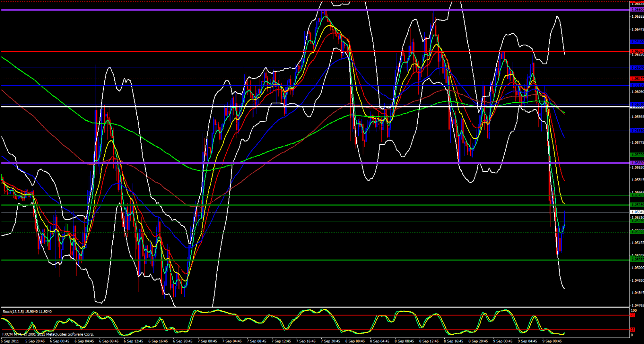Select the green 1.0539 price level tag
Image resolution: width=644 pixels, height=344 pixels.
click(x=637, y=205)
